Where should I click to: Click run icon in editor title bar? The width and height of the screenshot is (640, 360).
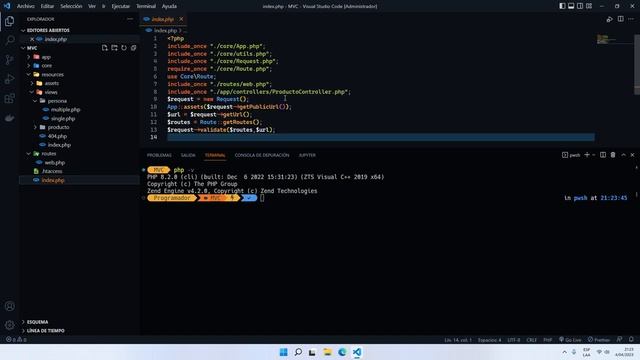[x=609, y=19]
